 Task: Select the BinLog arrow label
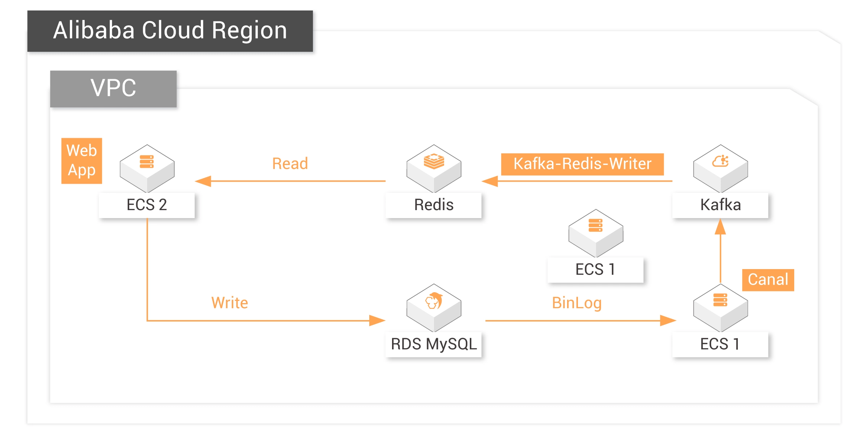coord(576,303)
